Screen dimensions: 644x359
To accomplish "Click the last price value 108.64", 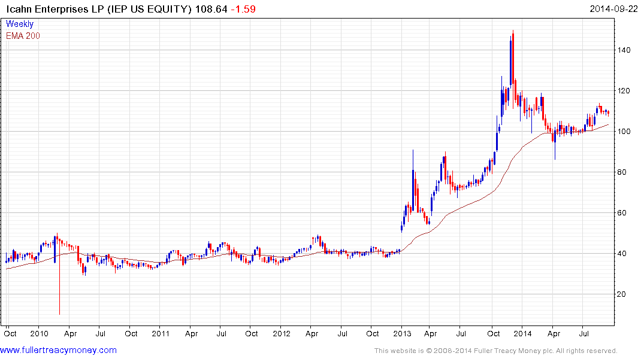I will coord(211,9).
